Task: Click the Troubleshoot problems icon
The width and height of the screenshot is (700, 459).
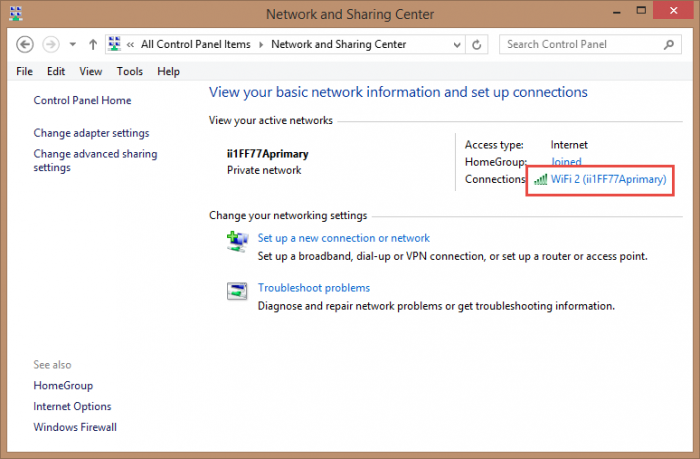Action: pyautogui.click(x=237, y=291)
